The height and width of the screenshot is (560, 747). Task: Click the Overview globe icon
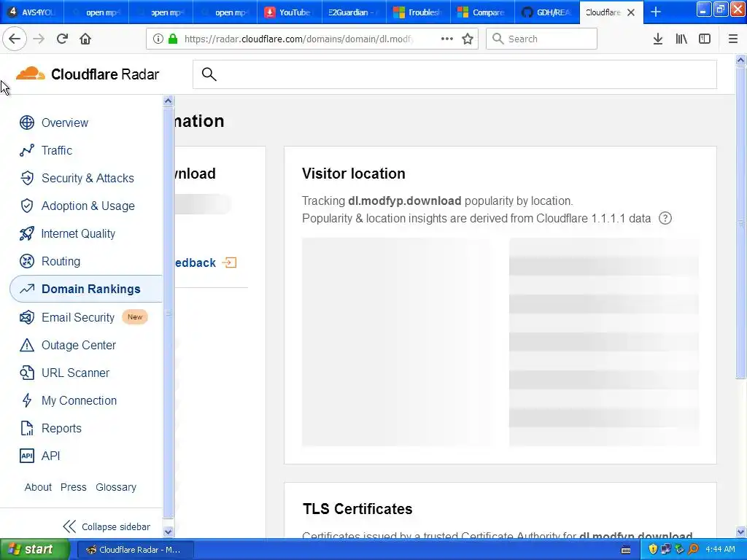[27, 122]
